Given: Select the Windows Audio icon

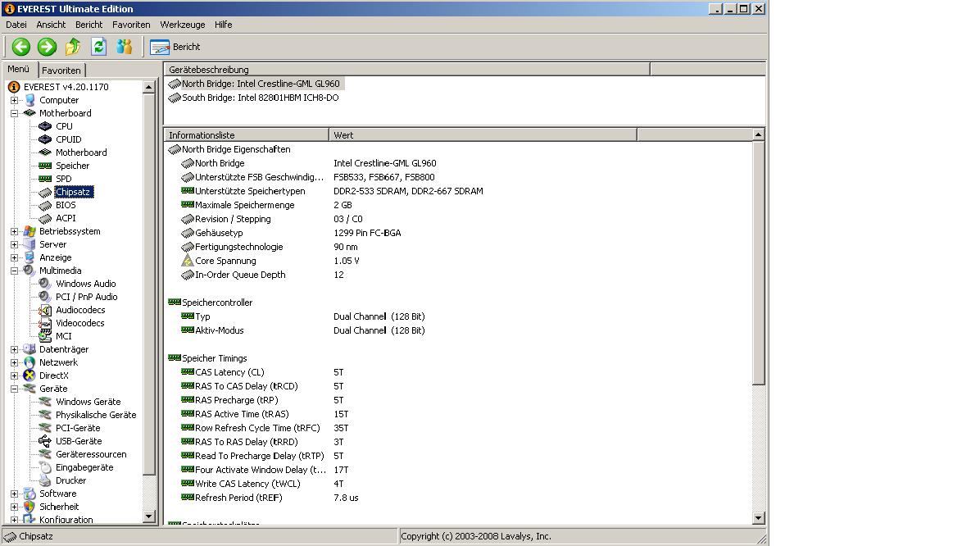Looking at the screenshot, I should (x=45, y=284).
